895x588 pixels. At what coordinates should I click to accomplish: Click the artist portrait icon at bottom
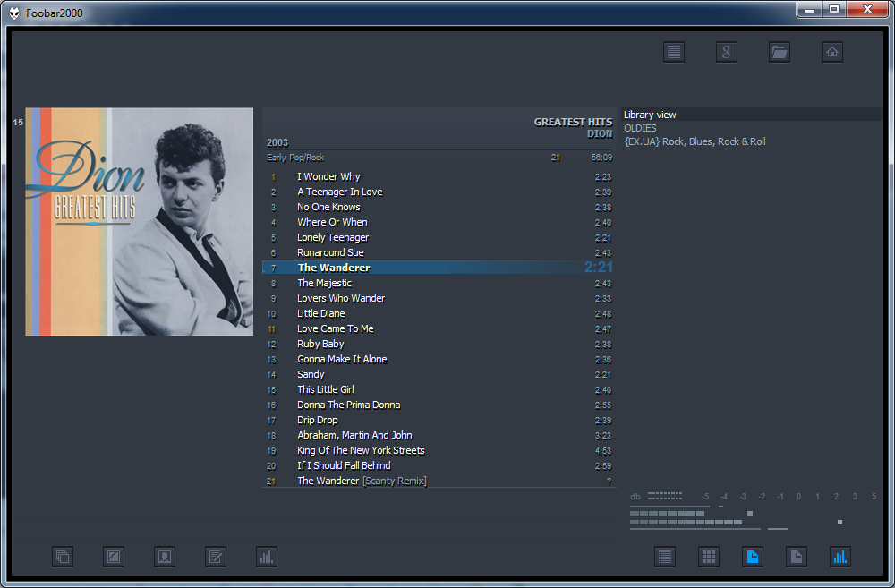coord(165,557)
